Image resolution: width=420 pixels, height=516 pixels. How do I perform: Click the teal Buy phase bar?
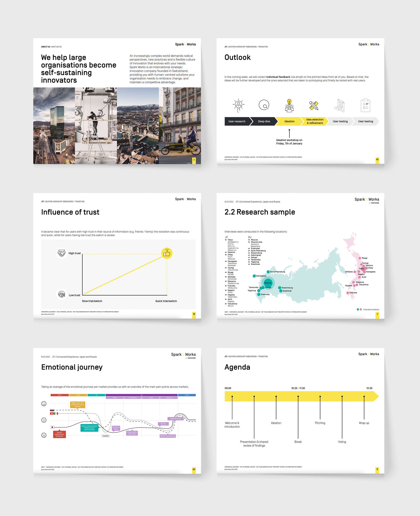click(x=96, y=395)
